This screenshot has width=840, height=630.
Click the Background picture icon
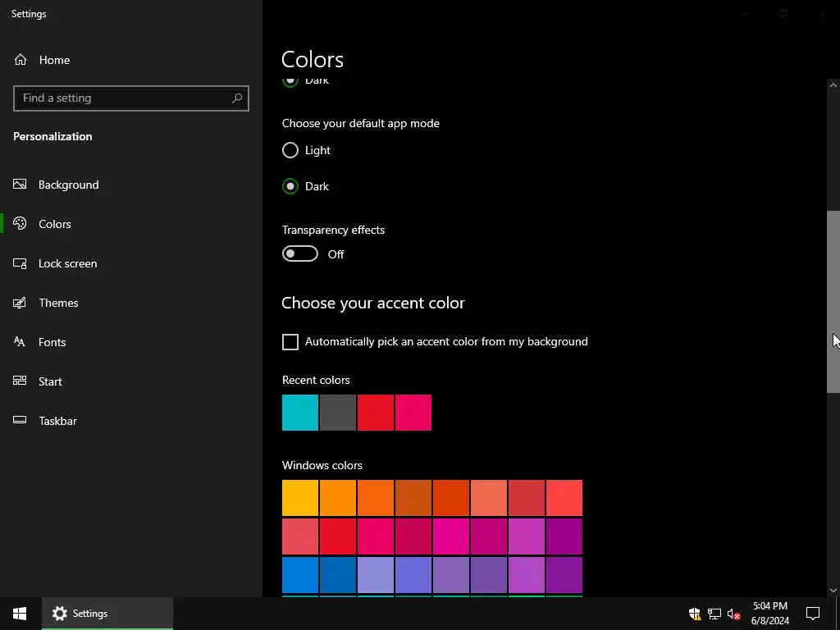pyautogui.click(x=20, y=185)
